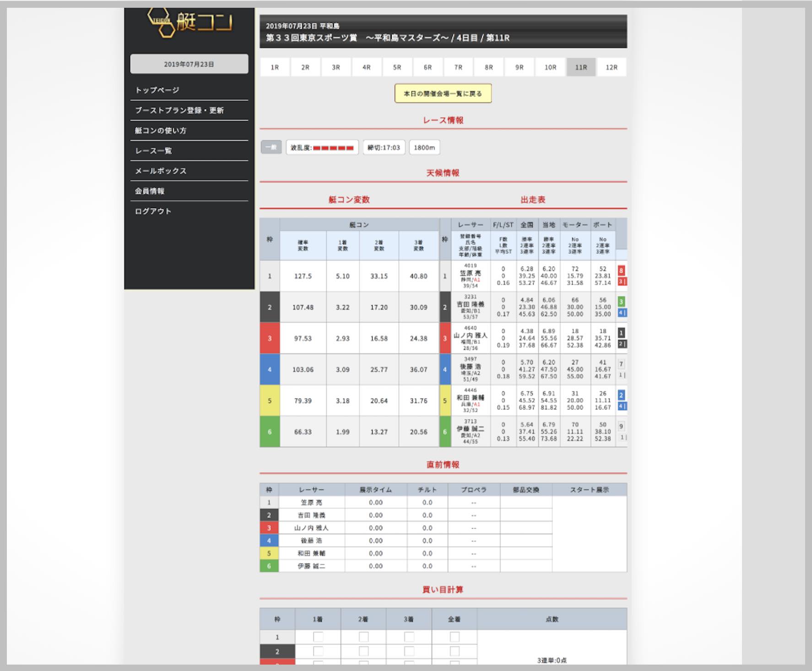Click the red 波乱度 level indicator bar
The width and height of the screenshot is (812, 671).
tap(333, 148)
